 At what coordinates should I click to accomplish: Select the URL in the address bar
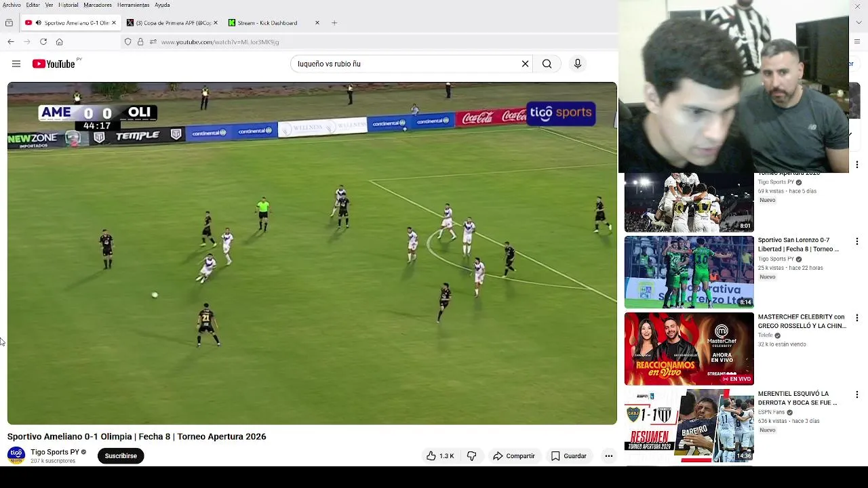tap(220, 42)
